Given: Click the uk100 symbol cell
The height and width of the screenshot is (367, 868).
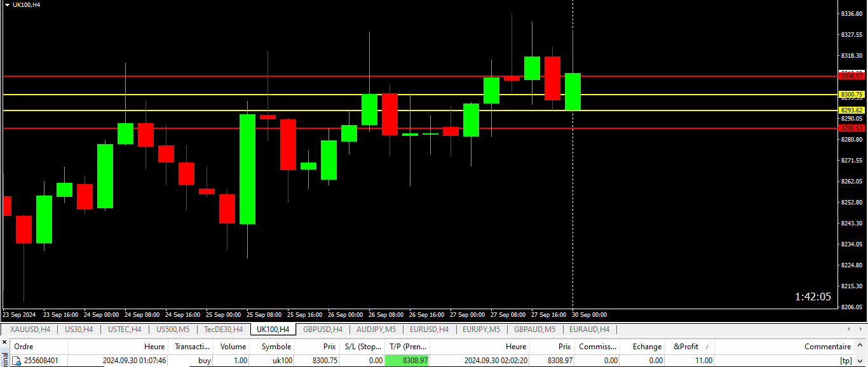Looking at the screenshot, I should coord(282,361).
